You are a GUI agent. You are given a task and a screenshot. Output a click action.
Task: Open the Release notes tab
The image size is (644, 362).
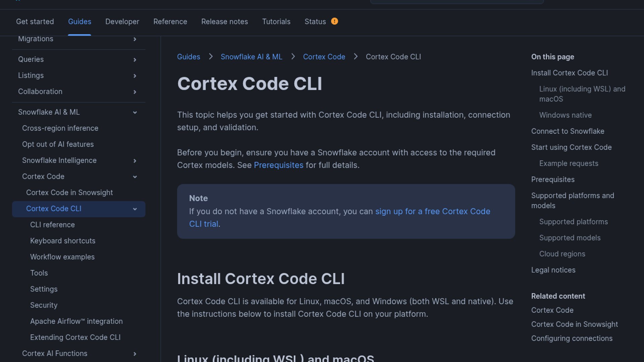(224, 21)
